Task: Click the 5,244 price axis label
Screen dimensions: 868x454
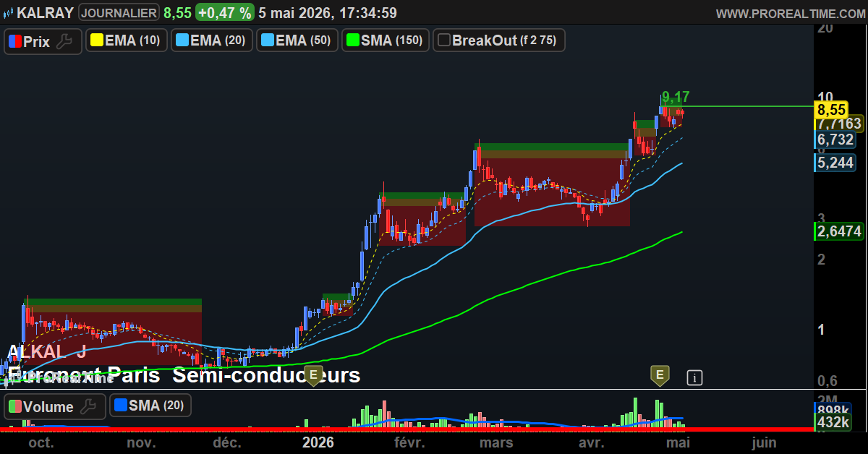Action: coord(835,163)
